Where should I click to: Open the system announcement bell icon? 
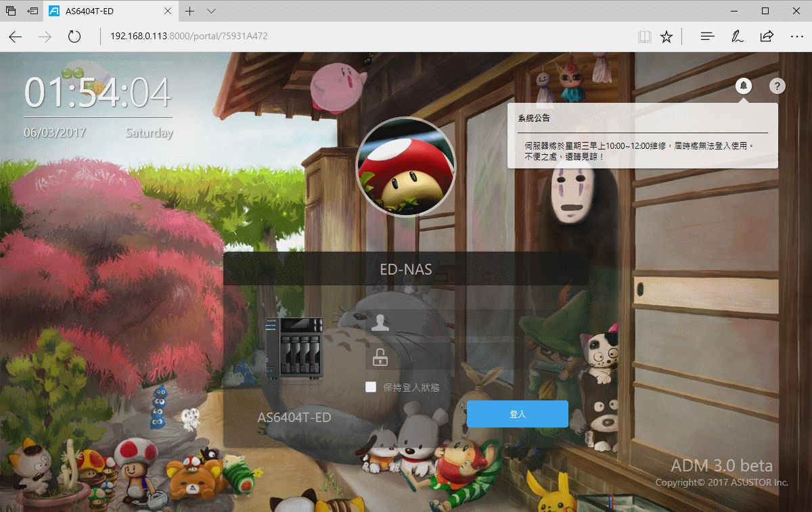click(744, 86)
